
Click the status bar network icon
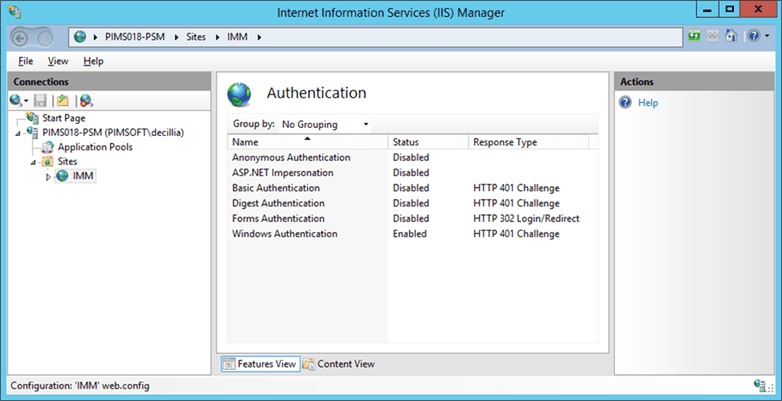coord(761,385)
